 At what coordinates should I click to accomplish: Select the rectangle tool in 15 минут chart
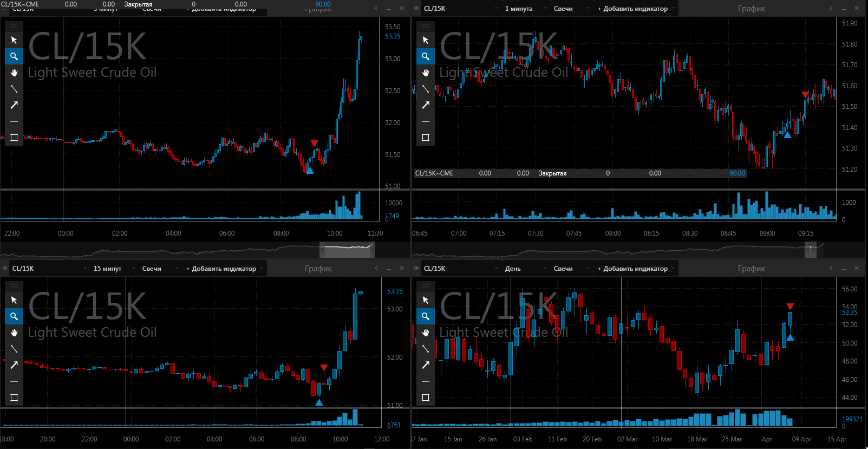[x=14, y=398]
